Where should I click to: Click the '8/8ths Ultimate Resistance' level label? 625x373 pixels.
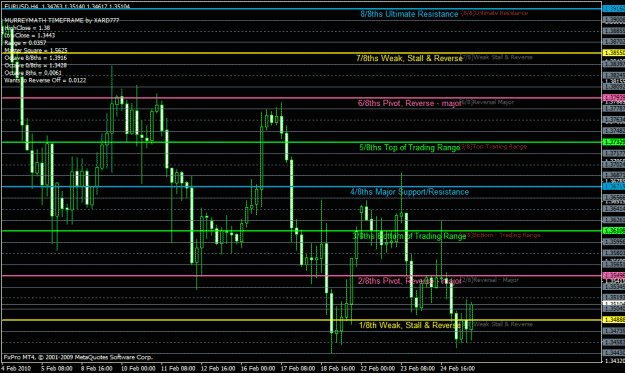(409, 14)
